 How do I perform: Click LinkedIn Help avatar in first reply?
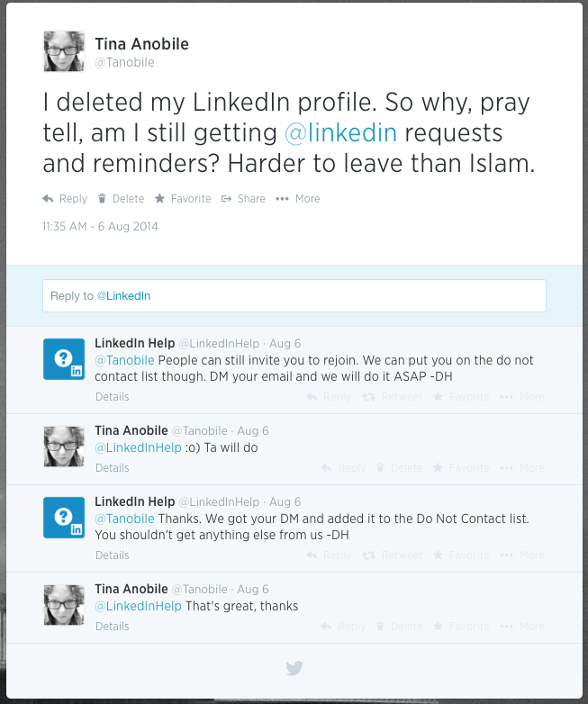click(64, 359)
